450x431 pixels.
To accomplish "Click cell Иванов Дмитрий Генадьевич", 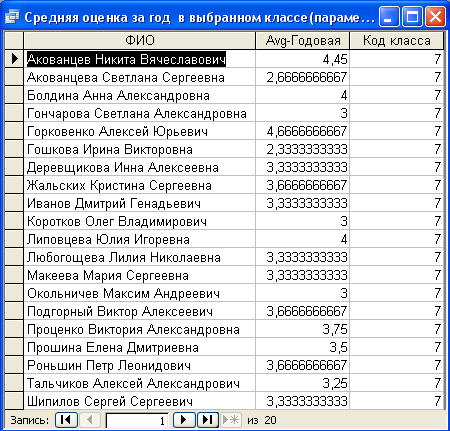I will pyautogui.click(x=140, y=203).
